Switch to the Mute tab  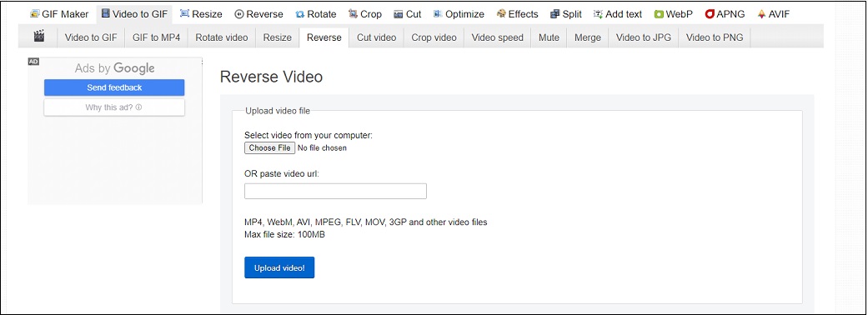549,37
